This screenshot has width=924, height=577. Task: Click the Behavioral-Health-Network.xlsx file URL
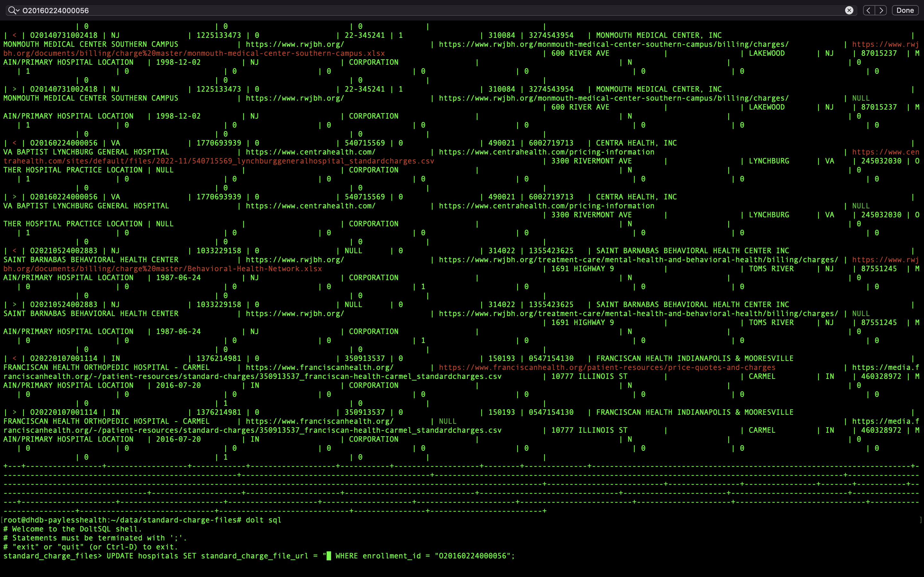[x=160, y=269]
